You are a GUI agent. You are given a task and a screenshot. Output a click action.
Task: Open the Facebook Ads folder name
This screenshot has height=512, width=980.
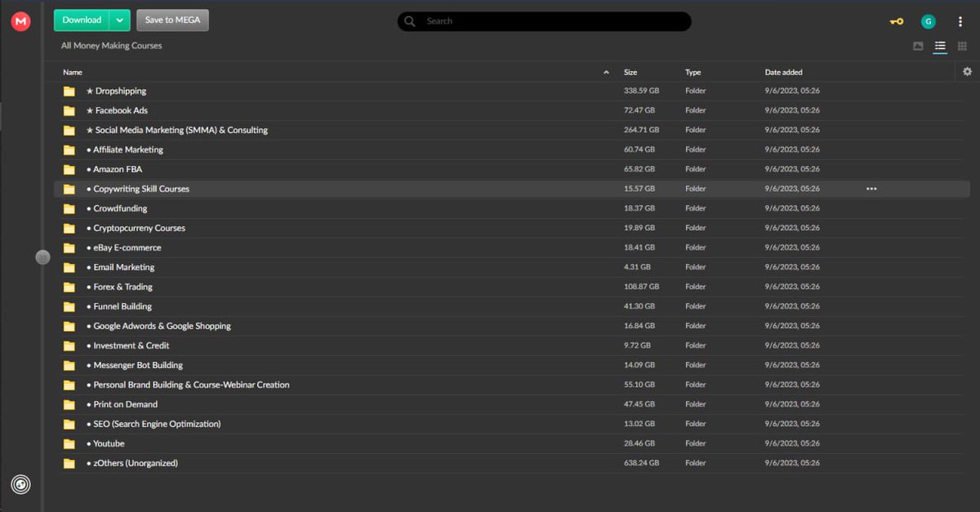(117, 110)
